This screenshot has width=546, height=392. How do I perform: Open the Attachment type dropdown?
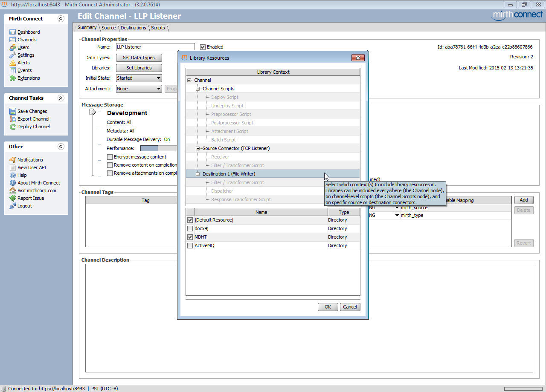coord(139,89)
